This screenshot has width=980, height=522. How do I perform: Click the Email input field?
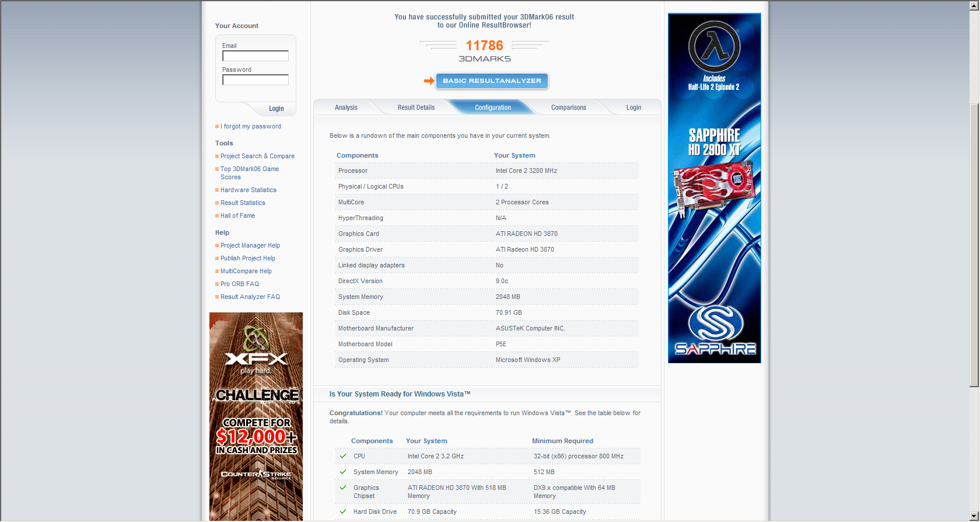click(256, 56)
